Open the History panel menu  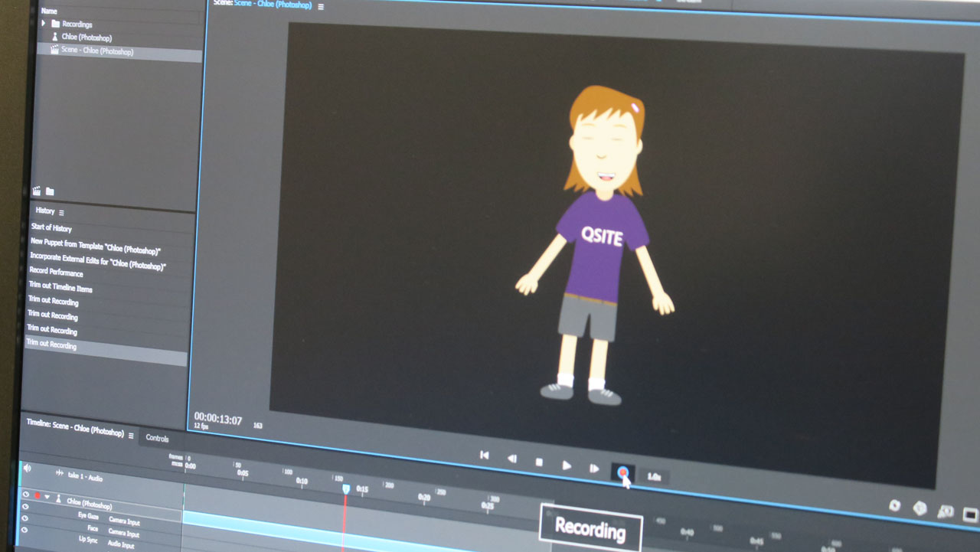click(x=62, y=212)
